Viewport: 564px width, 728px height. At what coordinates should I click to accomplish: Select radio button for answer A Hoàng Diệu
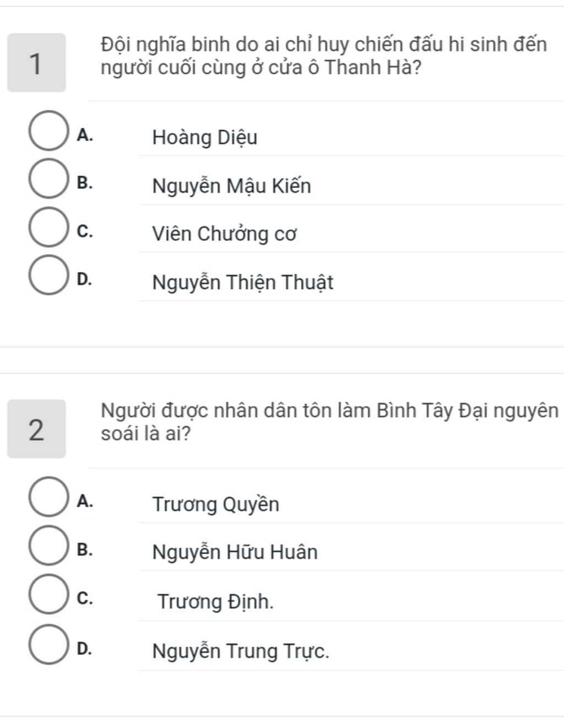(48, 131)
